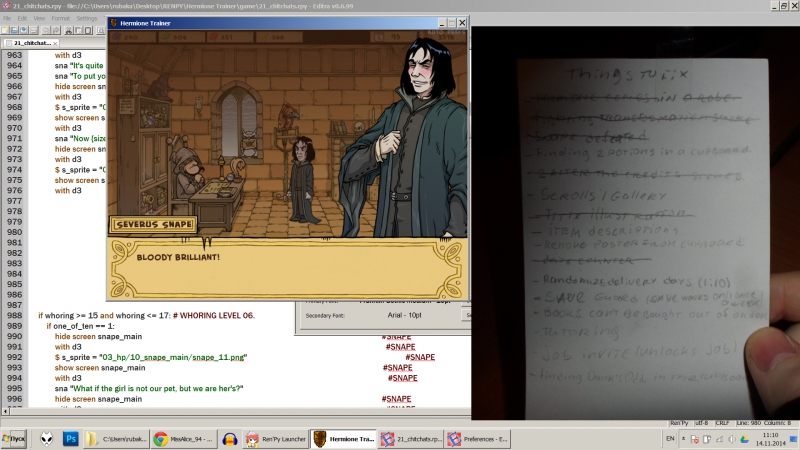Viewport: 800px width, 450px height.
Task: Open the File menu in Editra
Action: pos(7,18)
